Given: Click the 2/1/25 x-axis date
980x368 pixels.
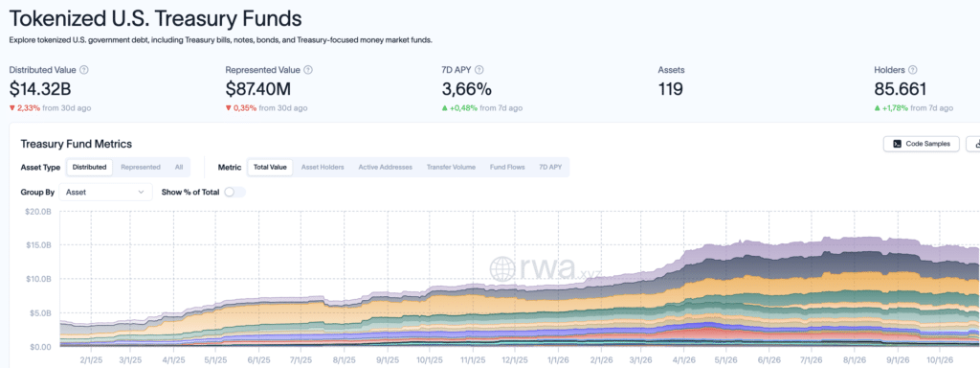Looking at the screenshot, I should [x=91, y=360].
